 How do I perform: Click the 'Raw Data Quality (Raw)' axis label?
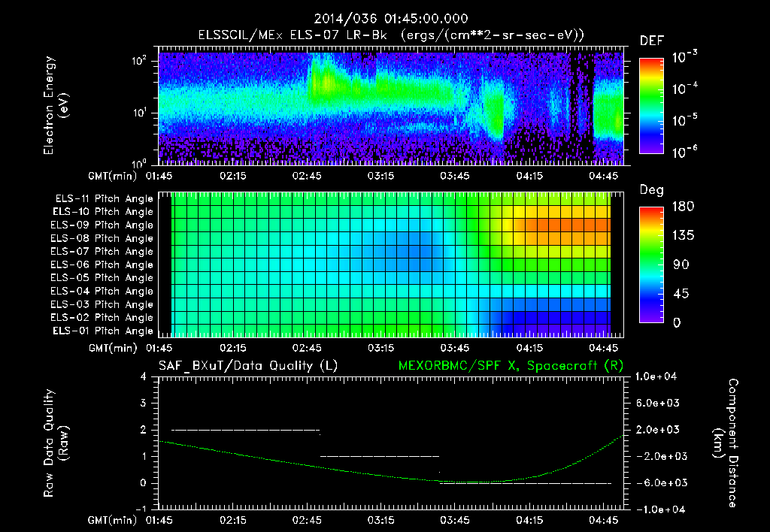[x=56, y=443]
